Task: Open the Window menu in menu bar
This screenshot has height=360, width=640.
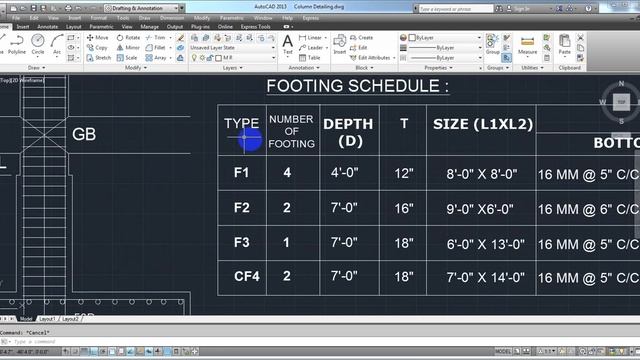Action: pyautogui.click(x=263, y=18)
